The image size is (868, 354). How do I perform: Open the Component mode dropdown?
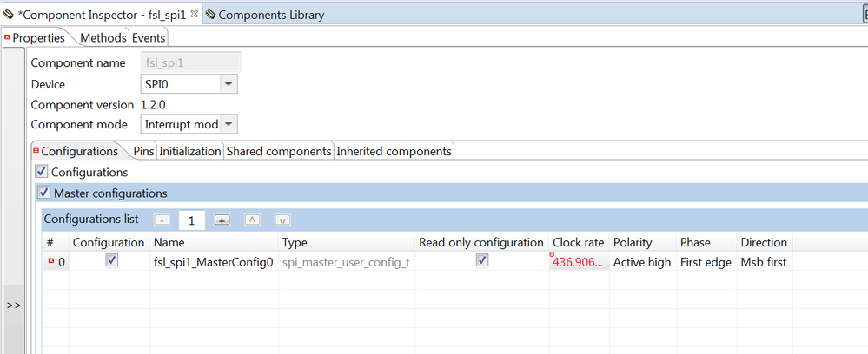pyautogui.click(x=229, y=124)
